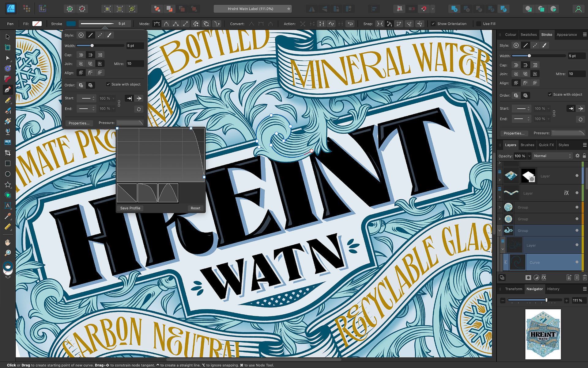
Task: Open the History tab
Action: pyautogui.click(x=553, y=289)
